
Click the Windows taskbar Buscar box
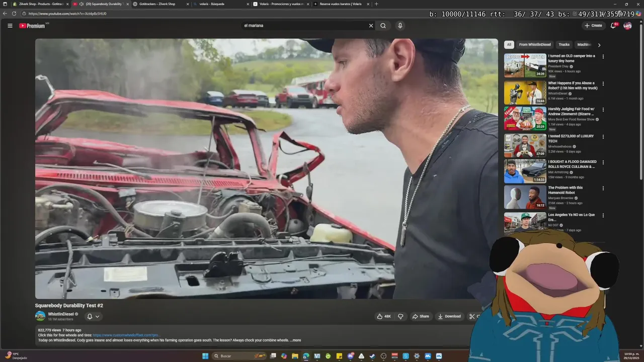[x=238, y=356]
